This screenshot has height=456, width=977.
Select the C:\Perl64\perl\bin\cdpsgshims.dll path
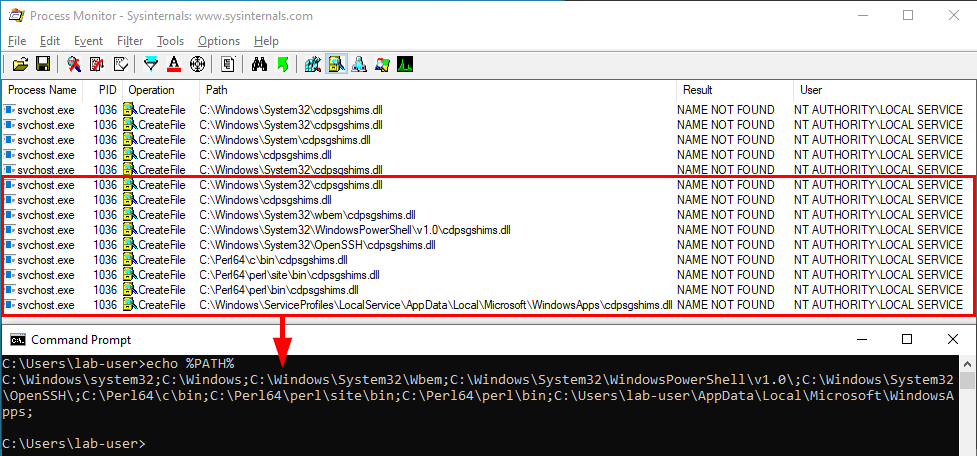click(x=279, y=290)
